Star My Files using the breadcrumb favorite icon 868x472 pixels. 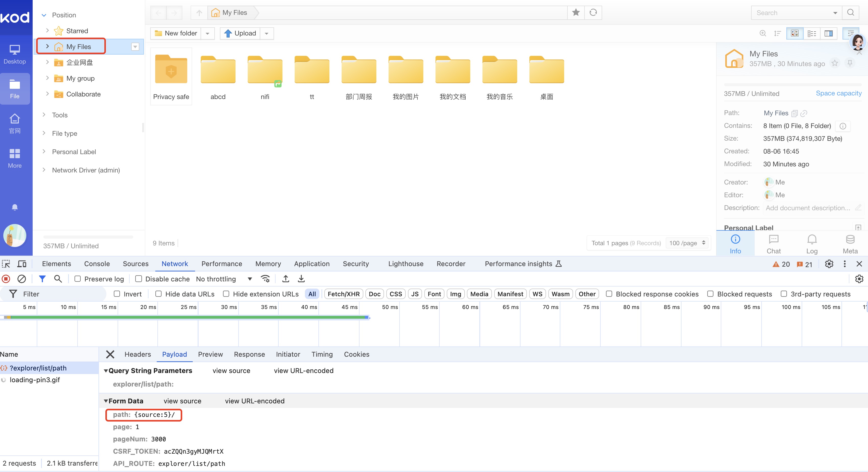(x=576, y=13)
